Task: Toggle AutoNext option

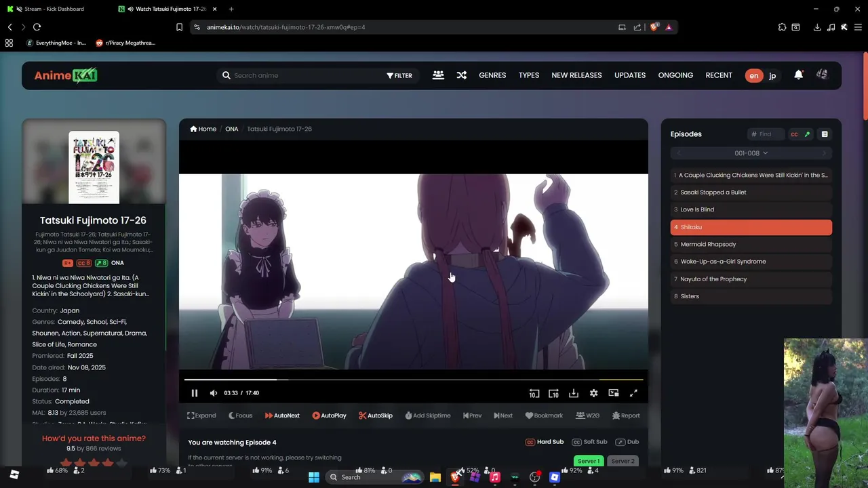Action: pos(282,415)
